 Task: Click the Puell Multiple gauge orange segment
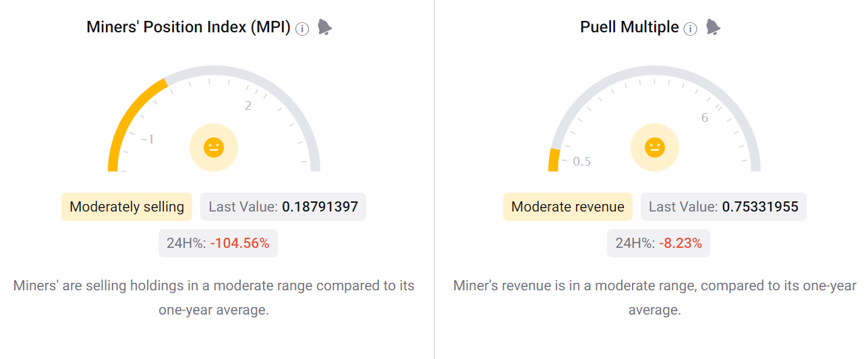[x=554, y=160]
